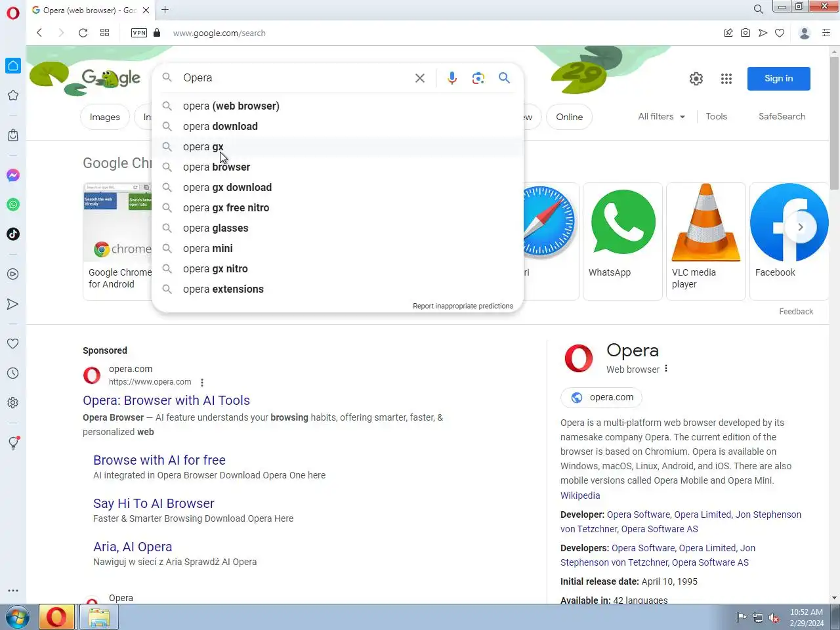Open the Player icon in sidebar
Screen dimensions: 840x630
(x=13, y=274)
